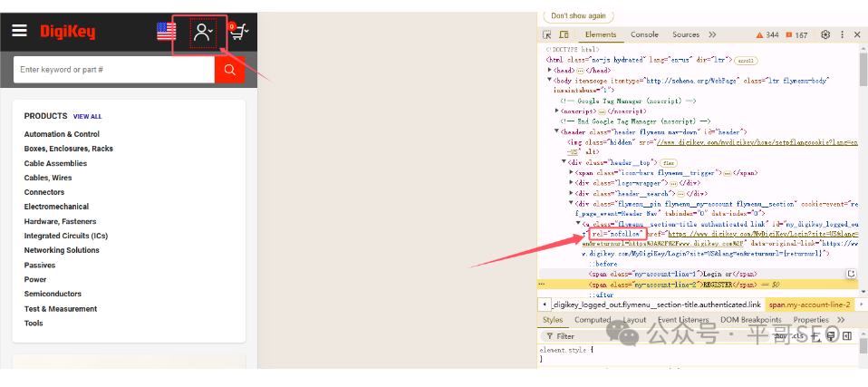Open the Integrated Circuits (ICs) category
This screenshot has width=868, height=387.
pyautogui.click(x=65, y=236)
